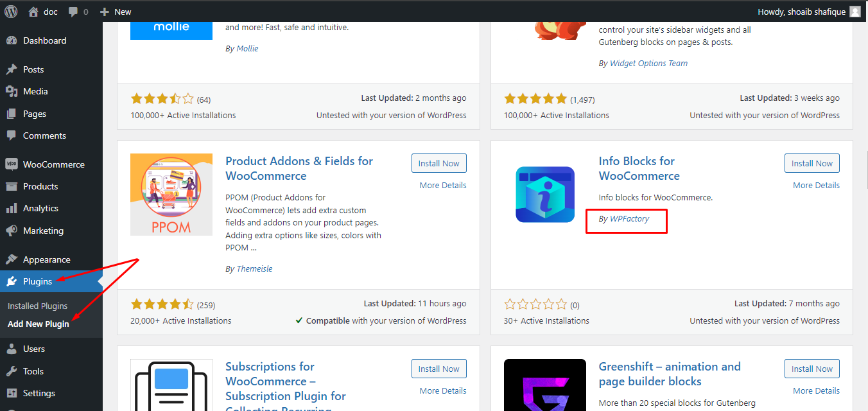The height and width of the screenshot is (411, 868).
Task: Select Installed Plugins submenu item
Action: tap(37, 306)
